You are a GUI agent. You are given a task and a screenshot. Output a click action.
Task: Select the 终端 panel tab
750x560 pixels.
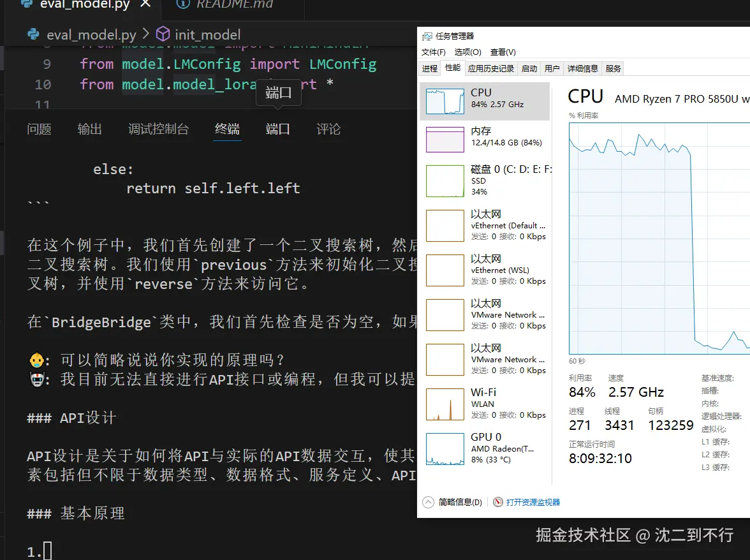227,129
